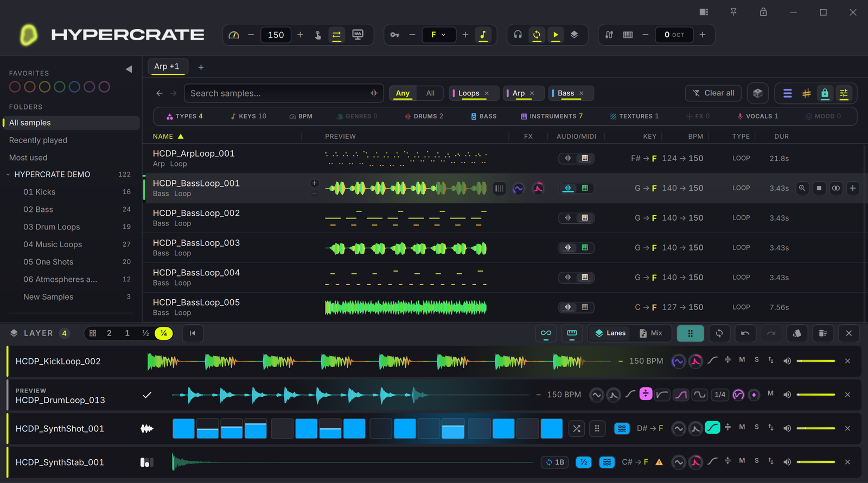Open the DRUMS 2 filter category

(424, 116)
